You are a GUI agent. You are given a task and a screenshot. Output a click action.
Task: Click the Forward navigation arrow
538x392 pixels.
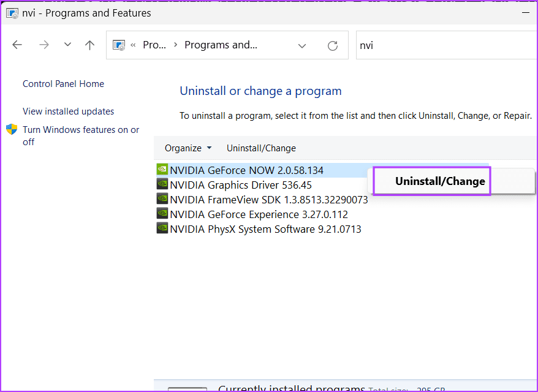[44, 45]
